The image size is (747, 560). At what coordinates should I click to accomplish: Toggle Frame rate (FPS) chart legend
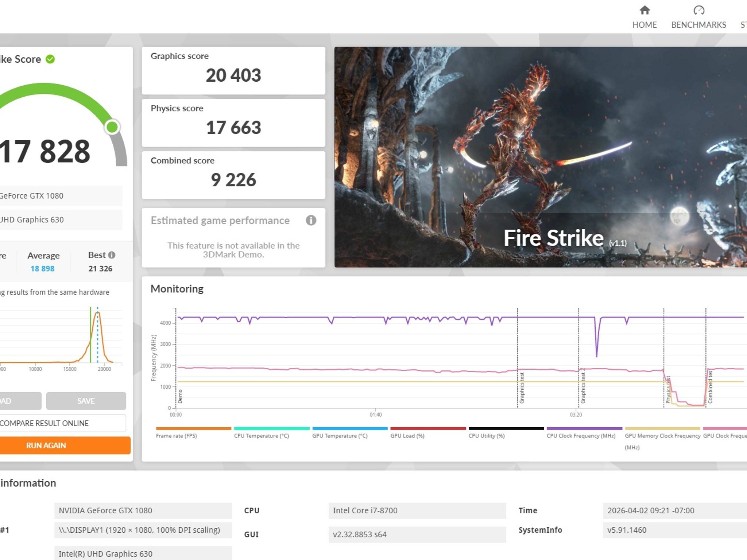click(193, 433)
